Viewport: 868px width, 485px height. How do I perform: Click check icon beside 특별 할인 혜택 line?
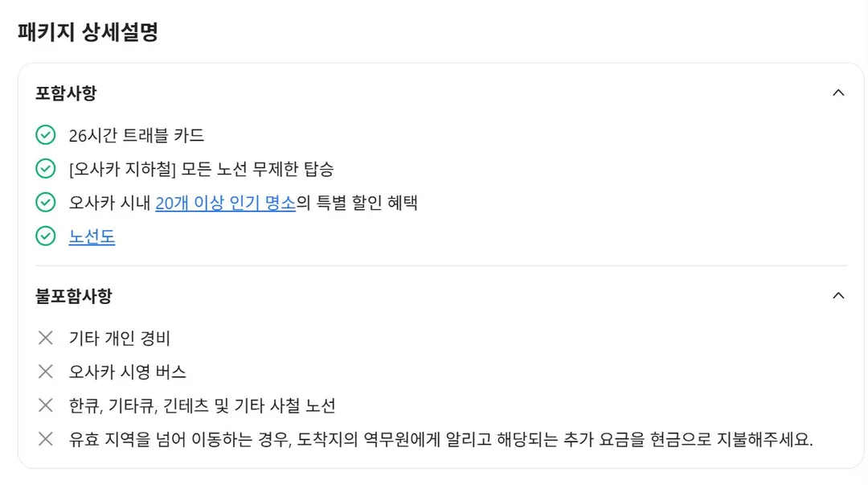pos(45,203)
